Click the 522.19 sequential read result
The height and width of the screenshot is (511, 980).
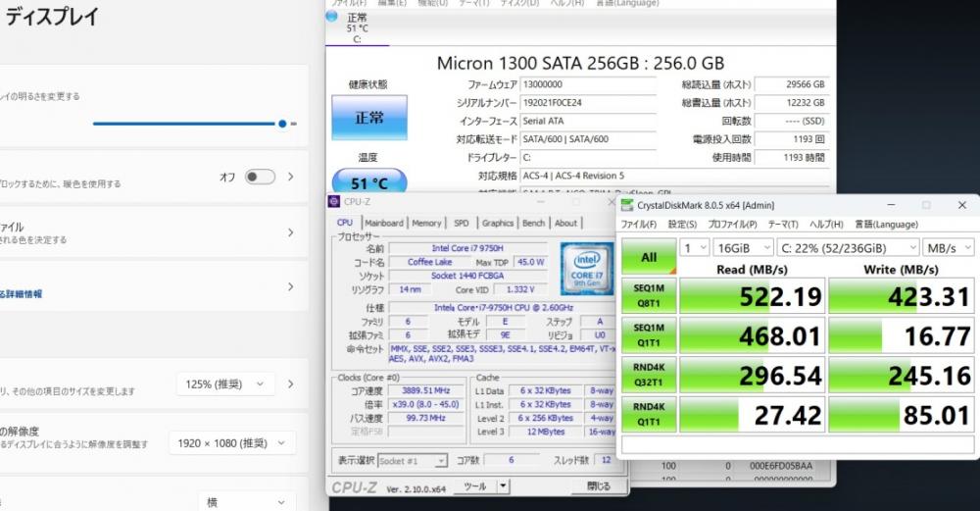pos(752,296)
